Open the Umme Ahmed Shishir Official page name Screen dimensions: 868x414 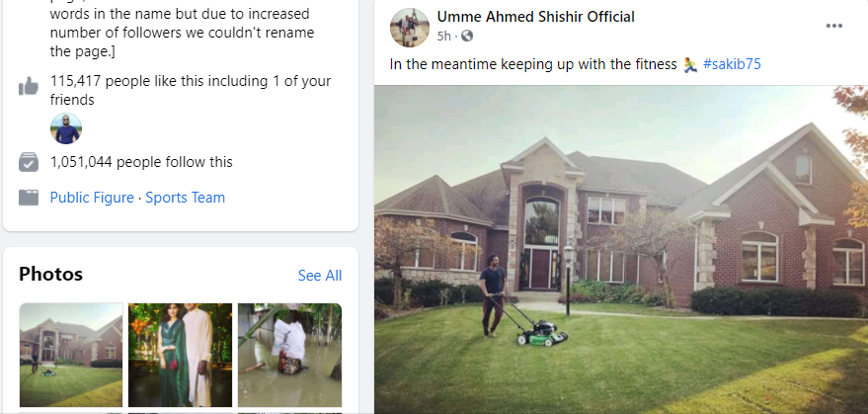536,17
